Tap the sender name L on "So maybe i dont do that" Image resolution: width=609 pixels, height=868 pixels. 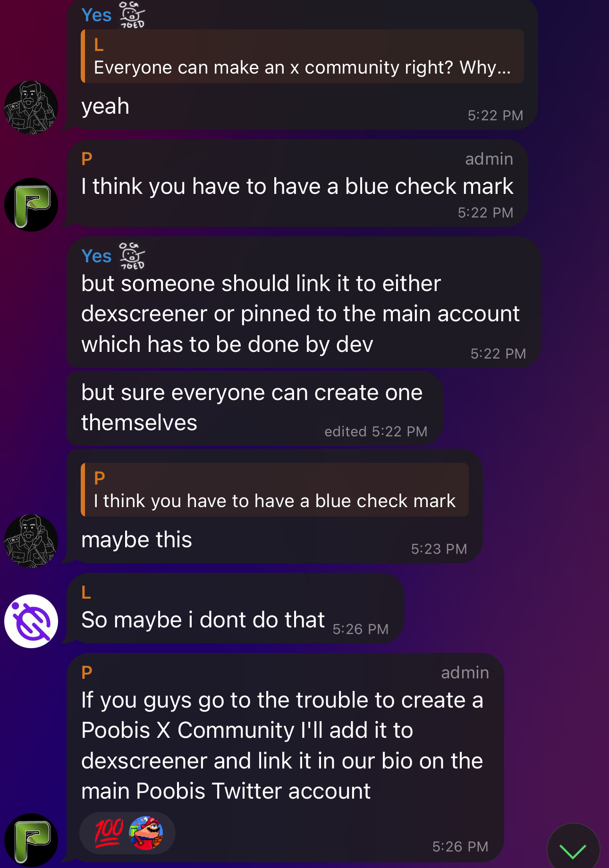tap(86, 593)
